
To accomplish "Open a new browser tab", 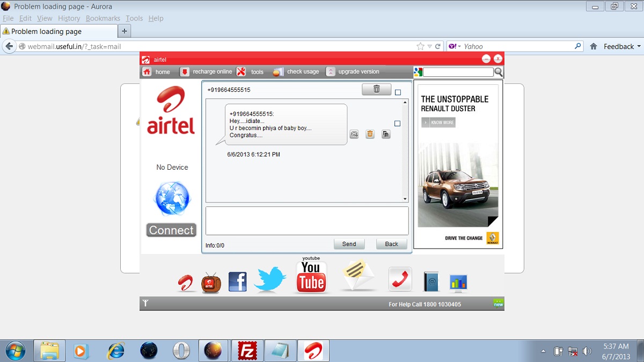I will point(124,31).
